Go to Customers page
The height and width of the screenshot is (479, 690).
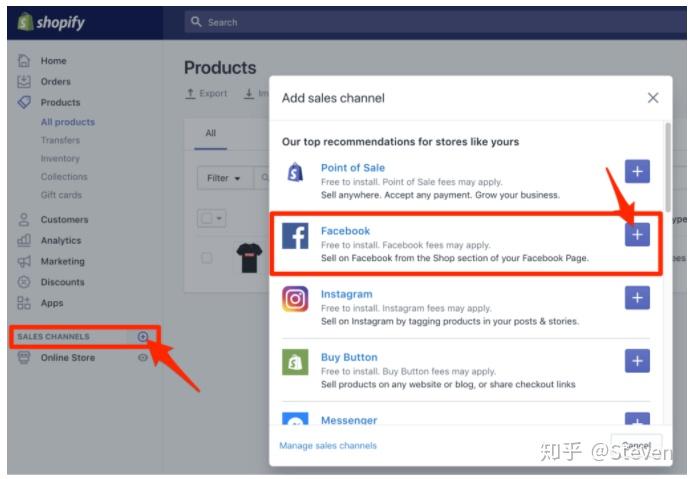[64, 219]
